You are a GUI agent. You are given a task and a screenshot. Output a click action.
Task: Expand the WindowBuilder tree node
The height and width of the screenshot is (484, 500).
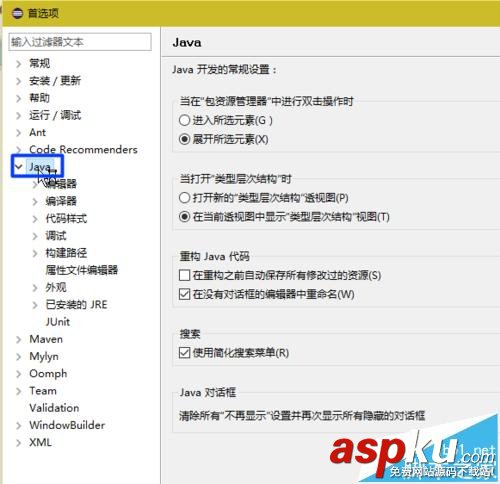[19, 426]
